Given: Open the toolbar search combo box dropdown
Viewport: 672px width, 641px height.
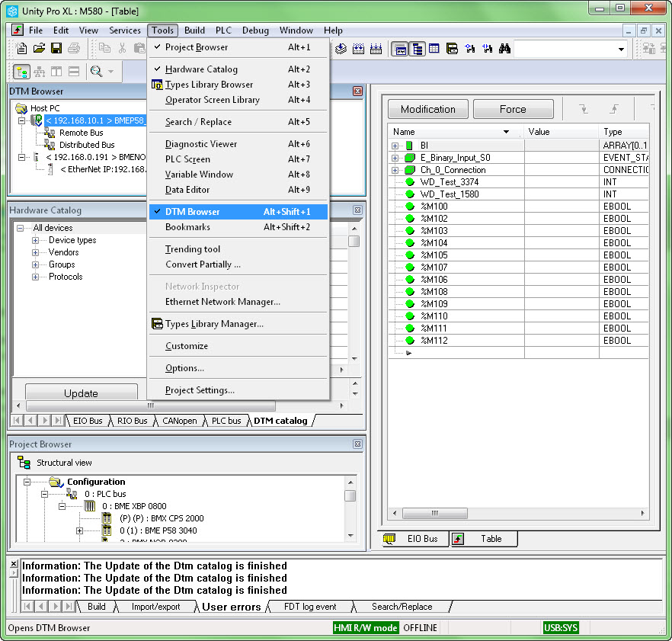Looking at the screenshot, I should 621,50.
